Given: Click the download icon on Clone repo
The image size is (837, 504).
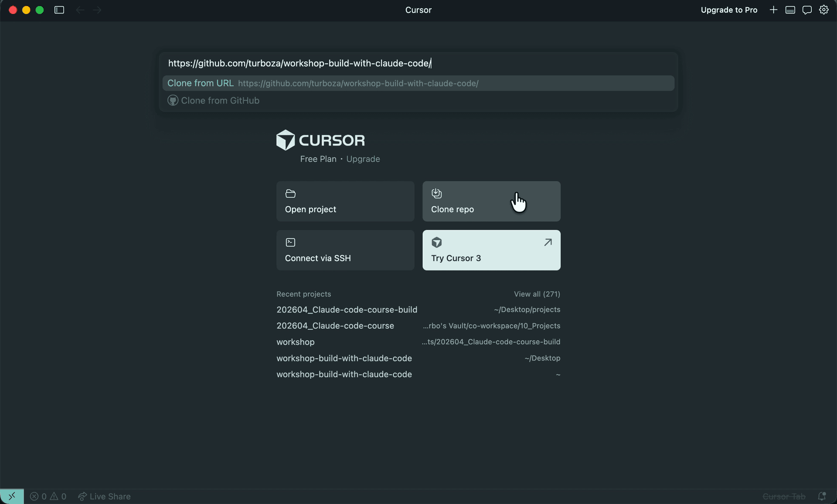Looking at the screenshot, I should (x=436, y=193).
